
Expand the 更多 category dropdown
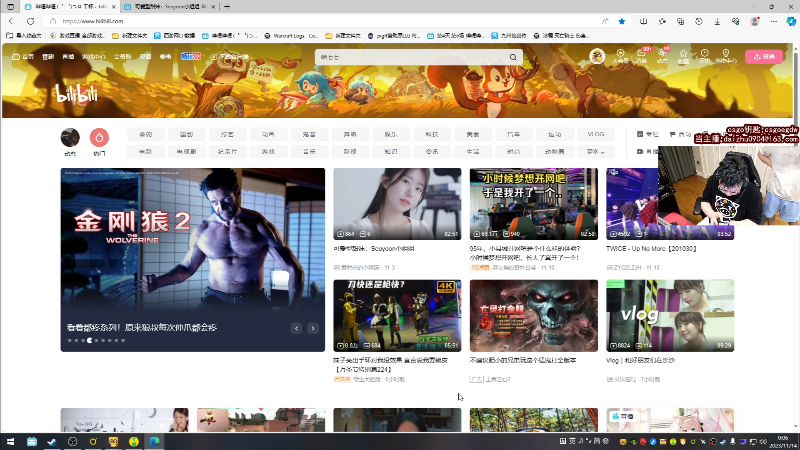point(595,152)
